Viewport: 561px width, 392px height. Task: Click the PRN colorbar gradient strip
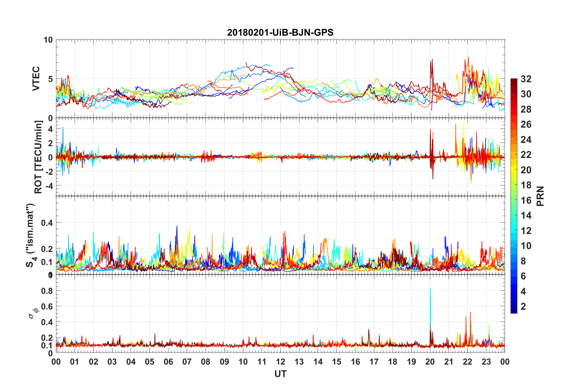514,196
